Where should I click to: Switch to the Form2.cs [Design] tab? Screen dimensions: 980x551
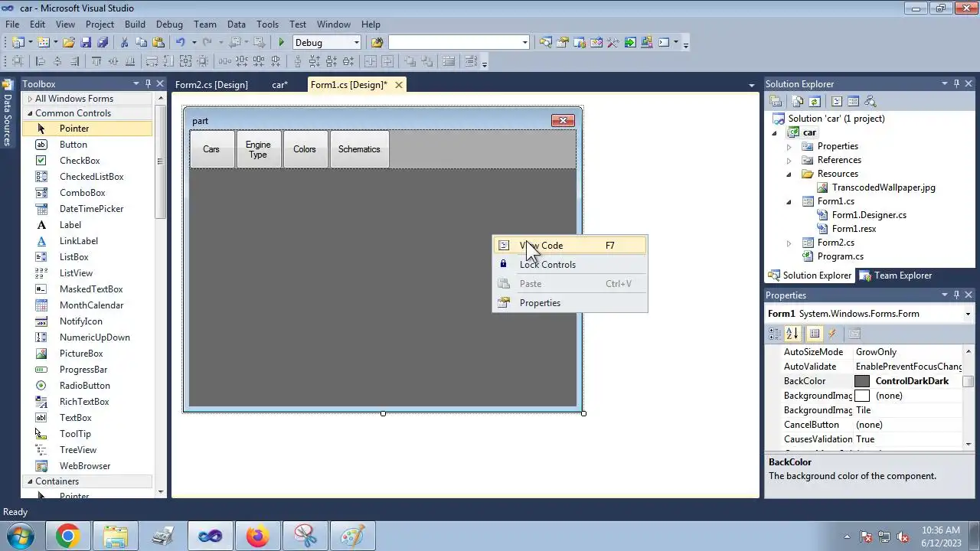[211, 85]
